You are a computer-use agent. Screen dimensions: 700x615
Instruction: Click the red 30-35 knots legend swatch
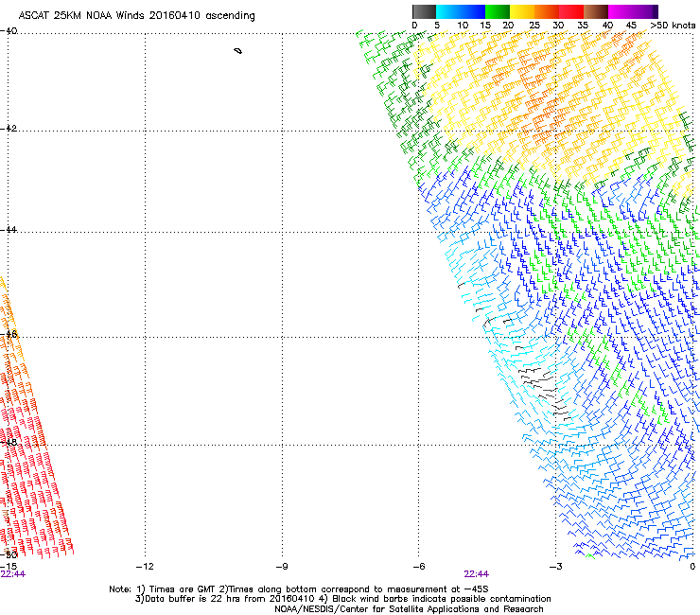(x=571, y=11)
